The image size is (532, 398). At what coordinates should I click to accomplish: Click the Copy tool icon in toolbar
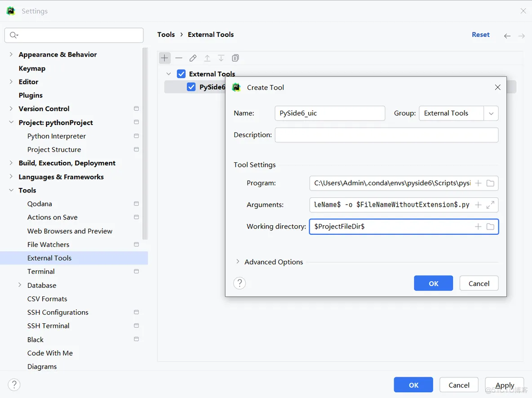pos(235,58)
